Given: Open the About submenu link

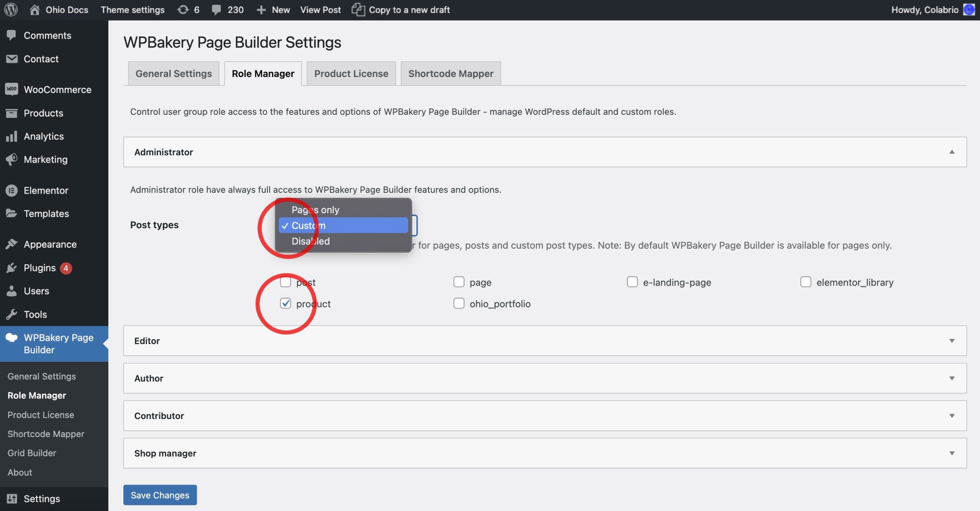Looking at the screenshot, I should pos(20,472).
